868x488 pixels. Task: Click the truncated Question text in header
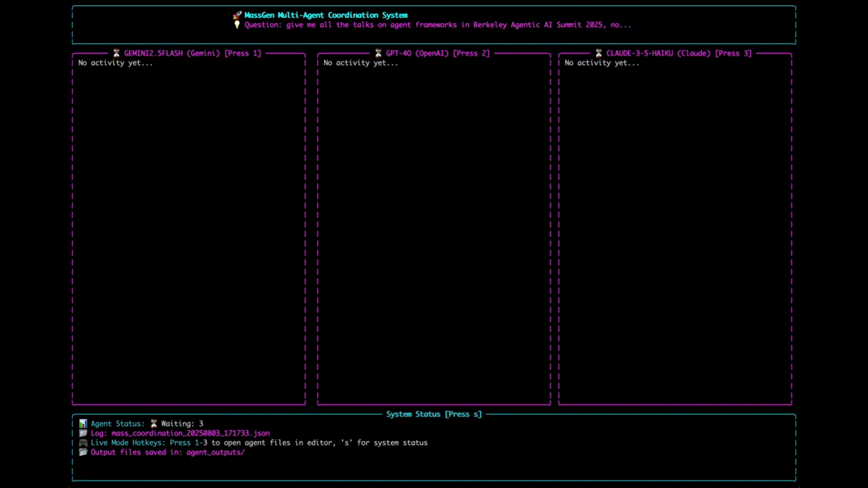click(437, 25)
